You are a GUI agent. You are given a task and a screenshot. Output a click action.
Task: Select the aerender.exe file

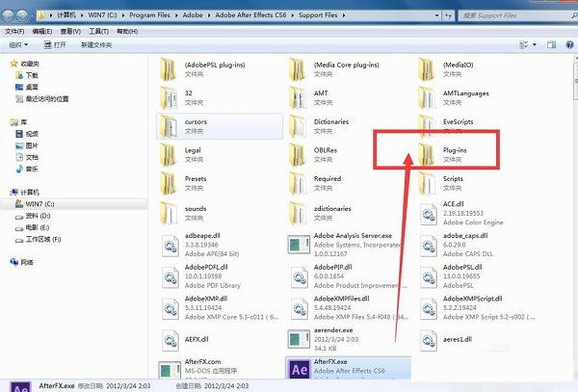(x=324, y=339)
